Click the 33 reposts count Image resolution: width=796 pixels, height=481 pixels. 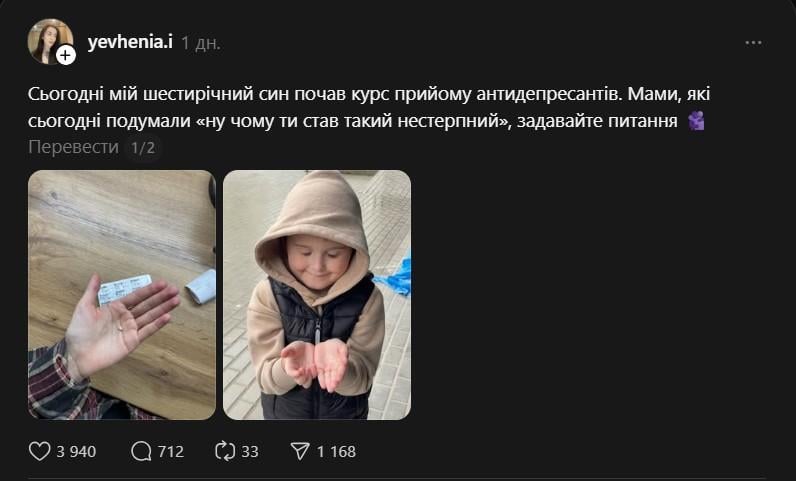click(x=250, y=452)
